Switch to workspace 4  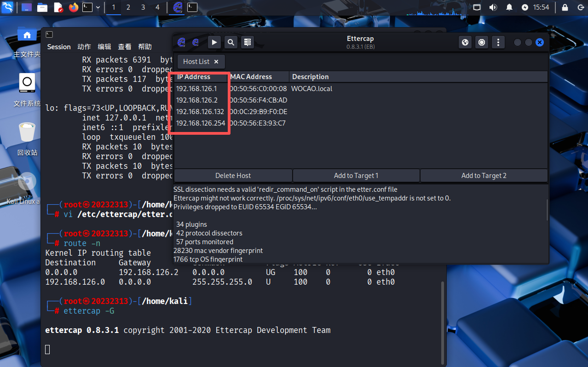click(x=158, y=7)
